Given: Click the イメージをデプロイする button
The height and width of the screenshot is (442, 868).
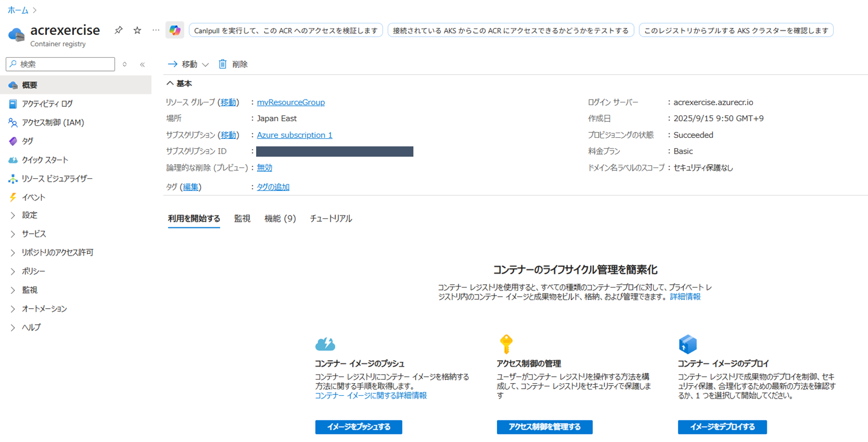Looking at the screenshot, I should (722, 427).
